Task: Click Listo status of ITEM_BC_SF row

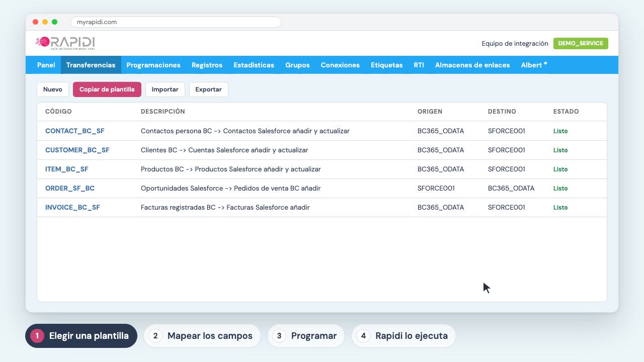Action: [x=560, y=169]
